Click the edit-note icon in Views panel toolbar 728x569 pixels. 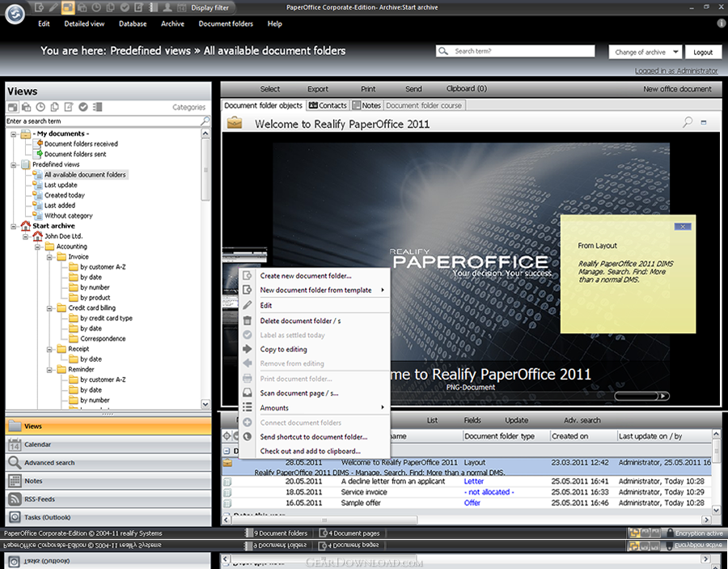(x=69, y=107)
